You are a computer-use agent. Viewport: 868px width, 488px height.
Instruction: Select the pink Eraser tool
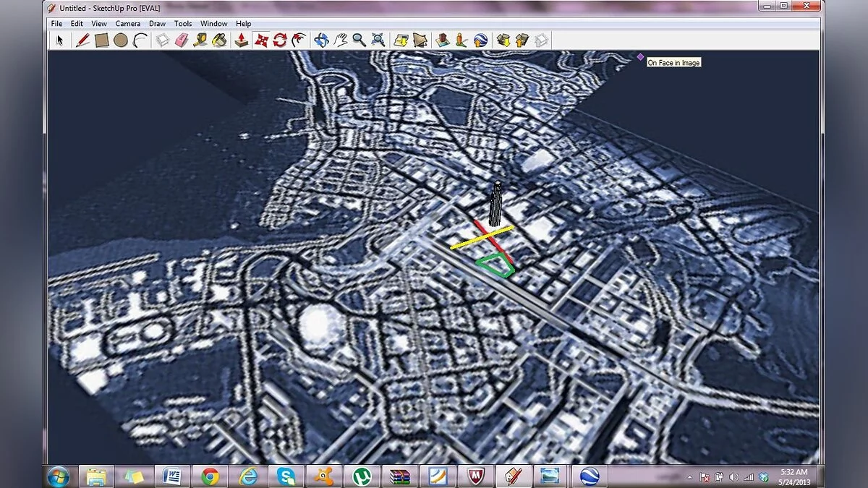coord(182,40)
